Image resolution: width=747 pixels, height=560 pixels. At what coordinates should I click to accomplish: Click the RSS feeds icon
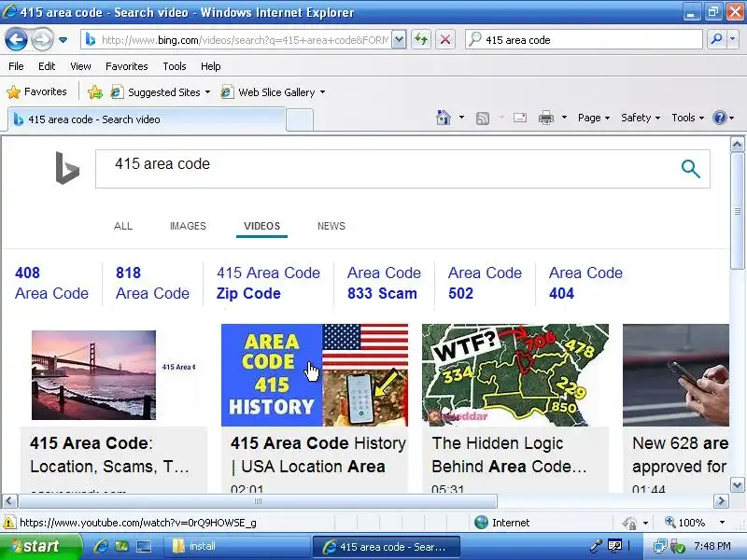[x=483, y=119]
